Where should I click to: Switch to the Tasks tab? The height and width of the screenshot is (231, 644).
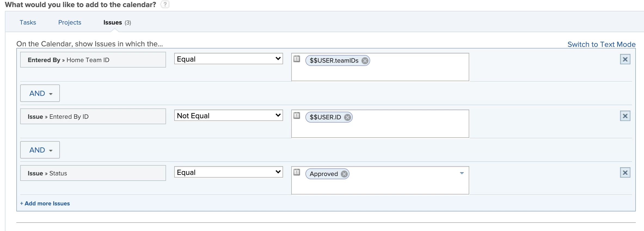coord(28,22)
